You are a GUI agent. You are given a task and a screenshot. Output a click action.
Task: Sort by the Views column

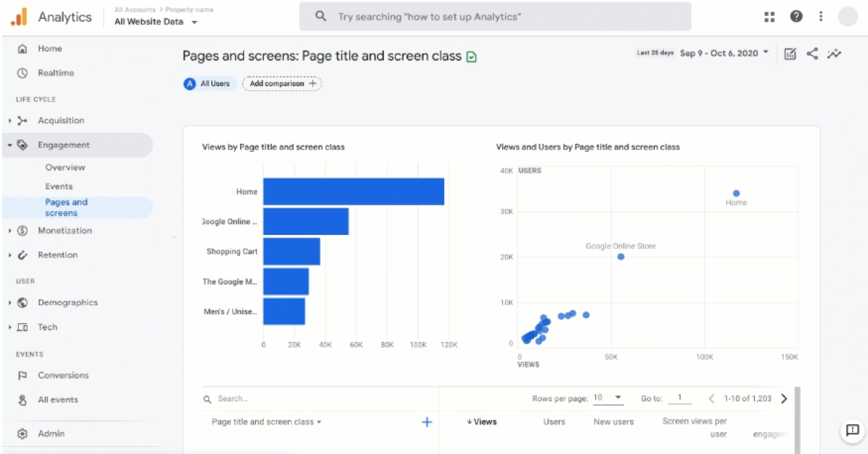coord(481,421)
